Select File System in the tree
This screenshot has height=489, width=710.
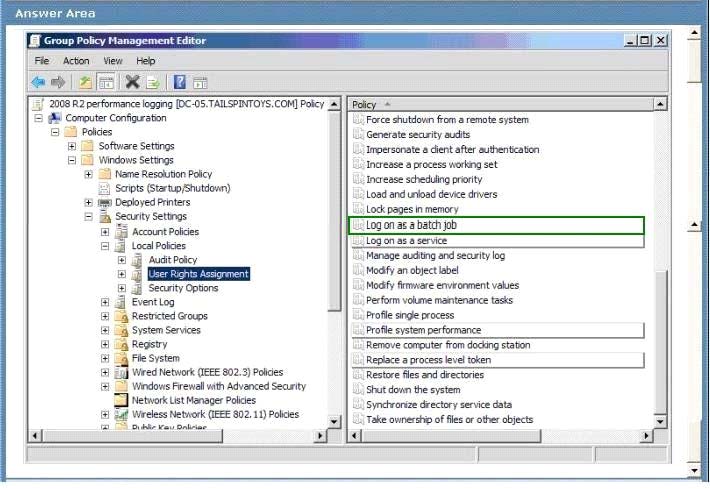(156, 358)
